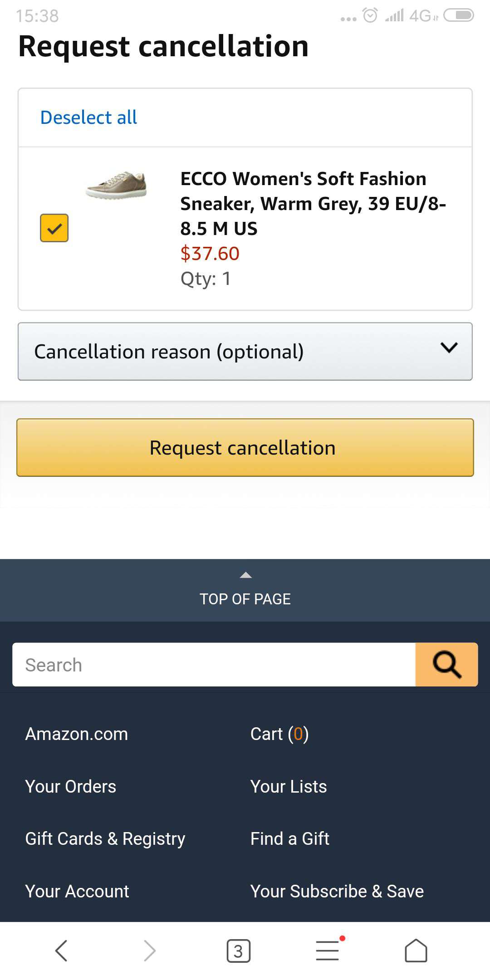Open Cart from the footer
The width and height of the screenshot is (490, 980).
[x=279, y=734]
